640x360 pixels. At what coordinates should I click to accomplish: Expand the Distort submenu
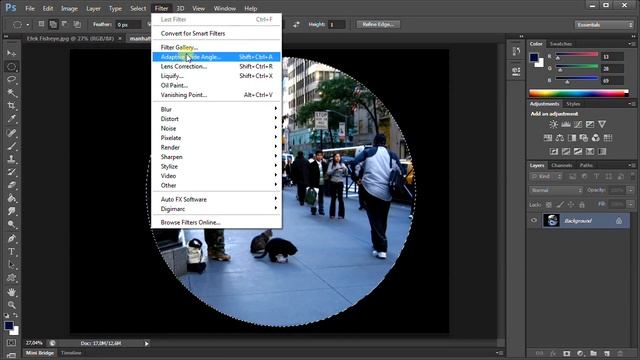(216, 119)
